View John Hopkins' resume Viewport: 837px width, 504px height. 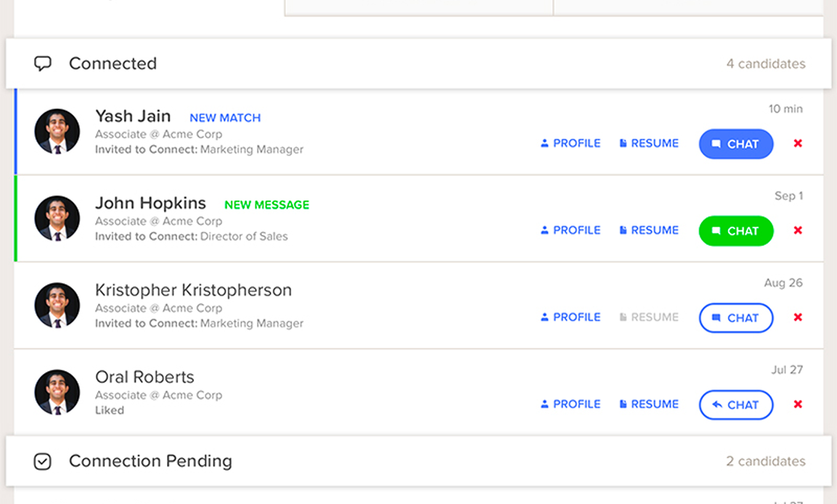[649, 230]
